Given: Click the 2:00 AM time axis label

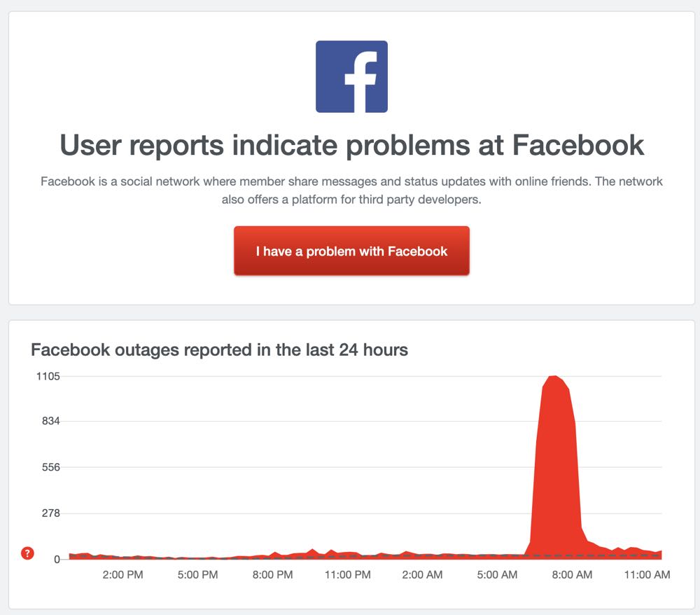Looking at the screenshot, I should [x=422, y=575].
